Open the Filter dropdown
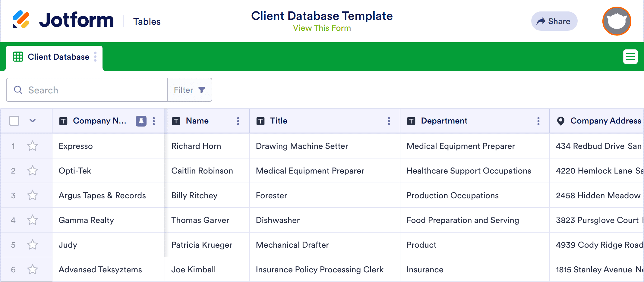The width and height of the screenshot is (644, 282). tap(190, 90)
